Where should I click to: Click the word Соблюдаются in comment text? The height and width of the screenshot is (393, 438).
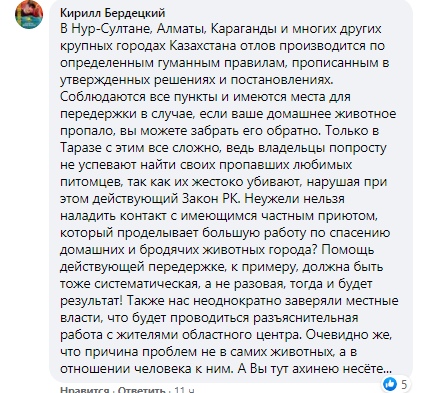coord(103,97)
